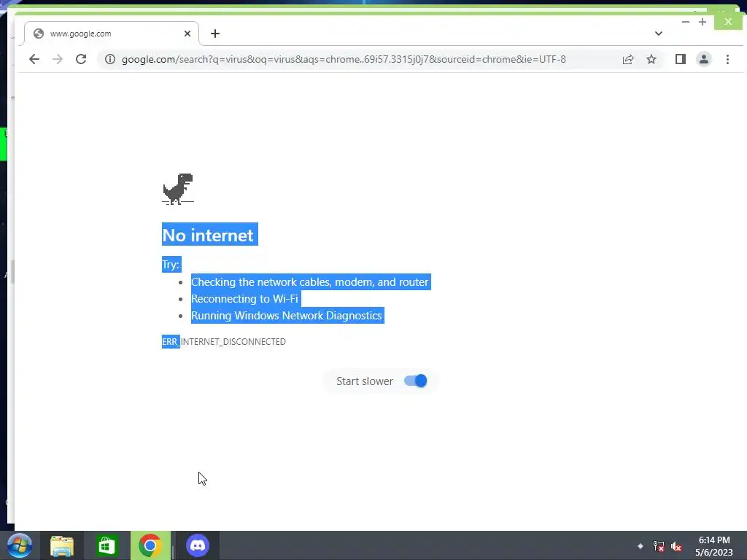Click Reconnecting to Wi-Fi text

(244, 298)
